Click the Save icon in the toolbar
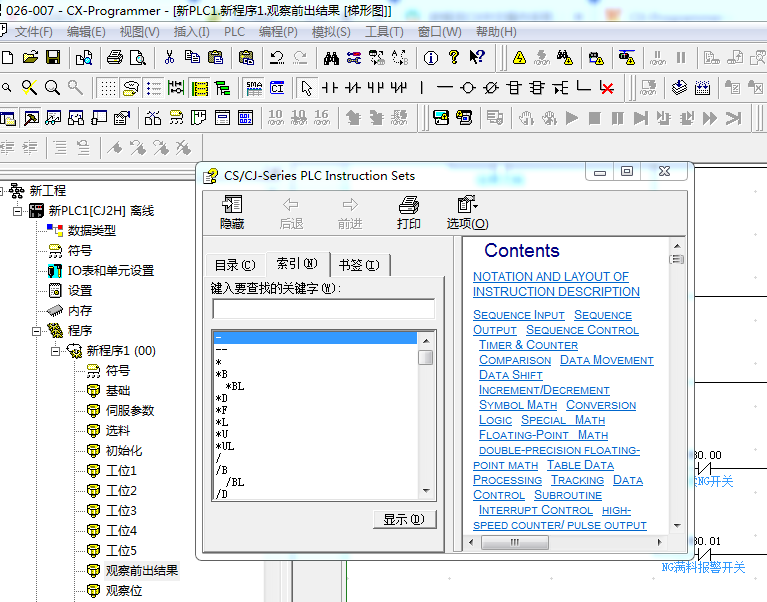 pos(53,58)
